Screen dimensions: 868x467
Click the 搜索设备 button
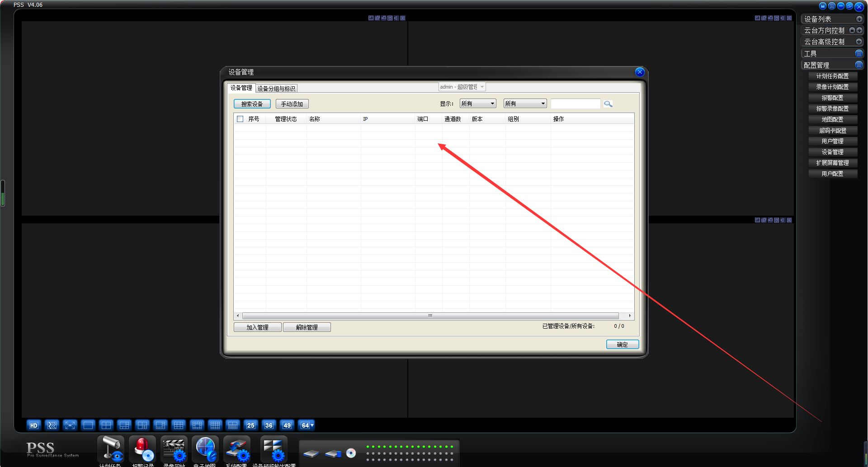(252, 104)
